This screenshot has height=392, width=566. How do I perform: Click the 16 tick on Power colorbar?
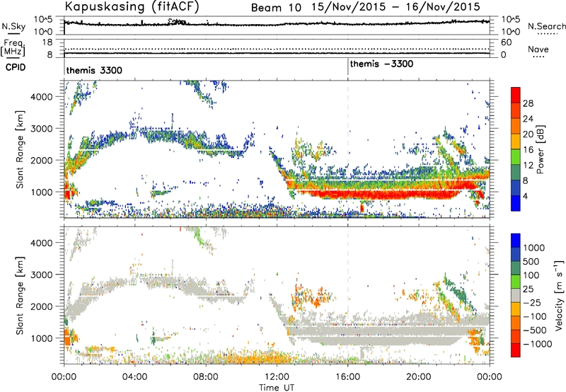click(528, 150)
